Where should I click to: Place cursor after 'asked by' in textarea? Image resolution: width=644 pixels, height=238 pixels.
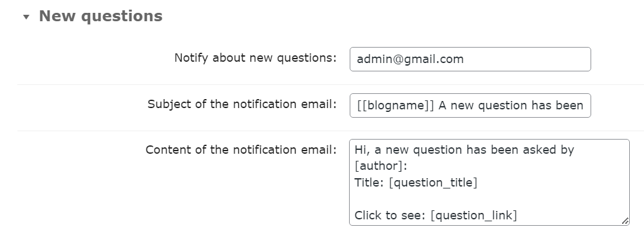[x=574, y=150]
